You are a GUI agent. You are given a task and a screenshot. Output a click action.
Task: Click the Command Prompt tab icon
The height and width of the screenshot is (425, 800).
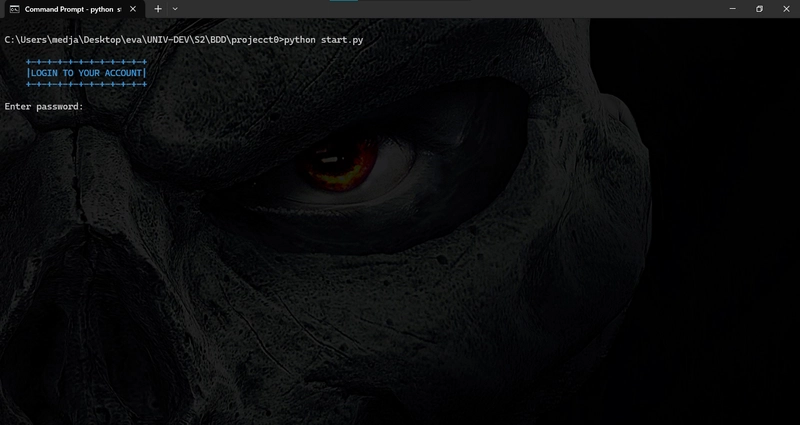(x=15, y=9)
